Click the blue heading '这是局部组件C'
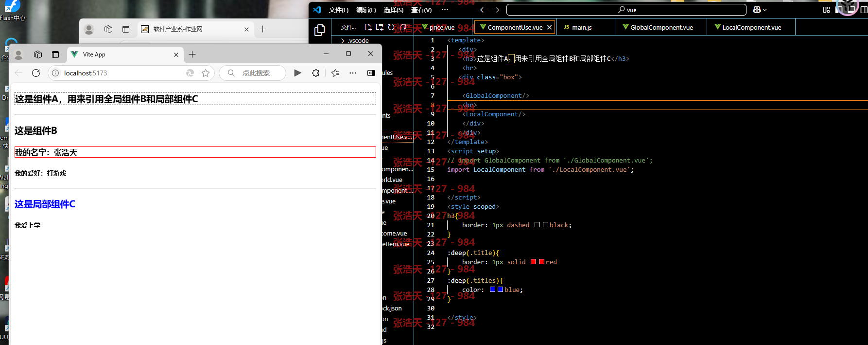Screen dimensions: 868x345 (x=45, y=204)
